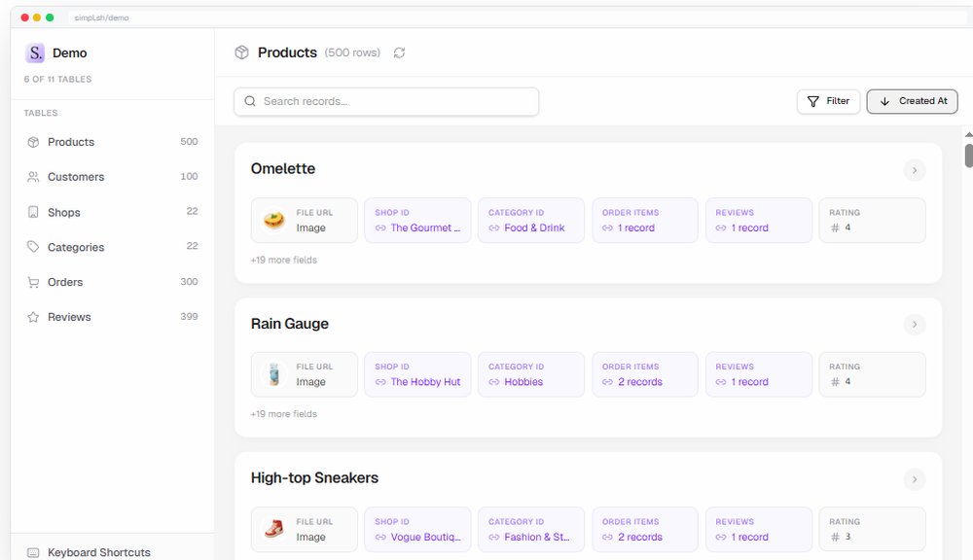The image size is (973, 560).
Task: Expand the Rain Gauge record
Action: pyautogui.click(x=915, y=325)
